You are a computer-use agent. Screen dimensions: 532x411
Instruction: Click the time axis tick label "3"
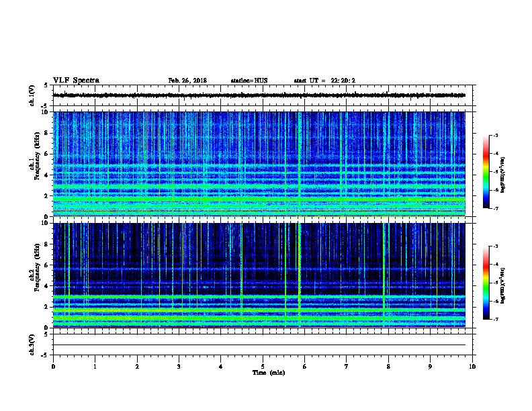(179, 366)
